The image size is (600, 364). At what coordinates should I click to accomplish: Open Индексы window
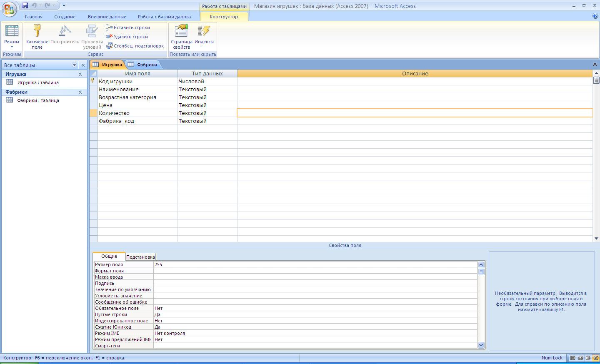point(204,34)
